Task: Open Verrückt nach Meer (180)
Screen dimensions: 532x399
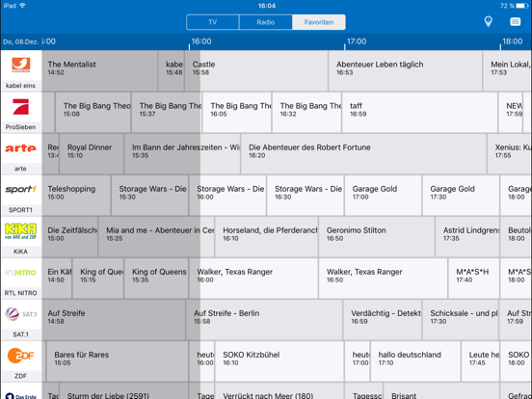Action: click(279, 391)
